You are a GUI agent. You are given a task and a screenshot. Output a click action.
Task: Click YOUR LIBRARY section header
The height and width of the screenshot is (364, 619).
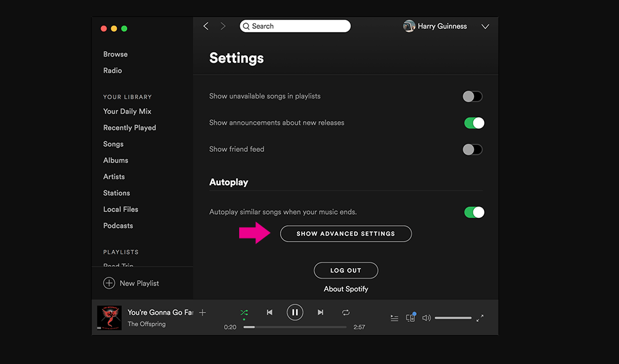(127, 97)
